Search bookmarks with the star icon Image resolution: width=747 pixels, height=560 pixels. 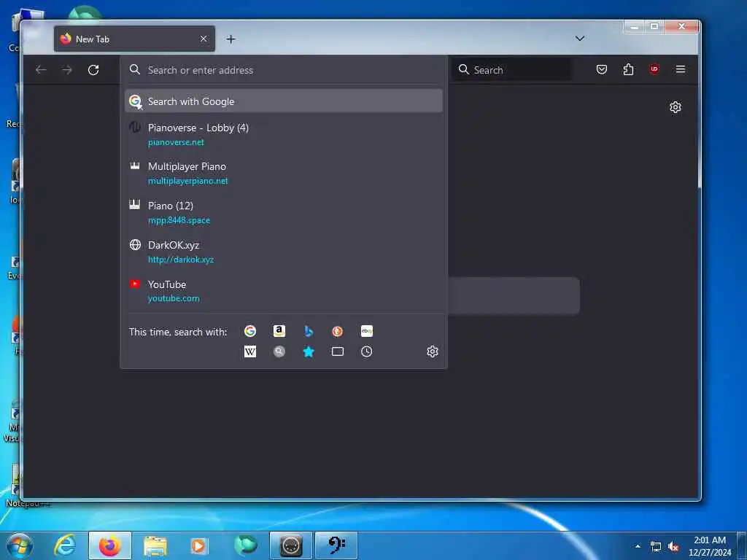tap(309, 351)
